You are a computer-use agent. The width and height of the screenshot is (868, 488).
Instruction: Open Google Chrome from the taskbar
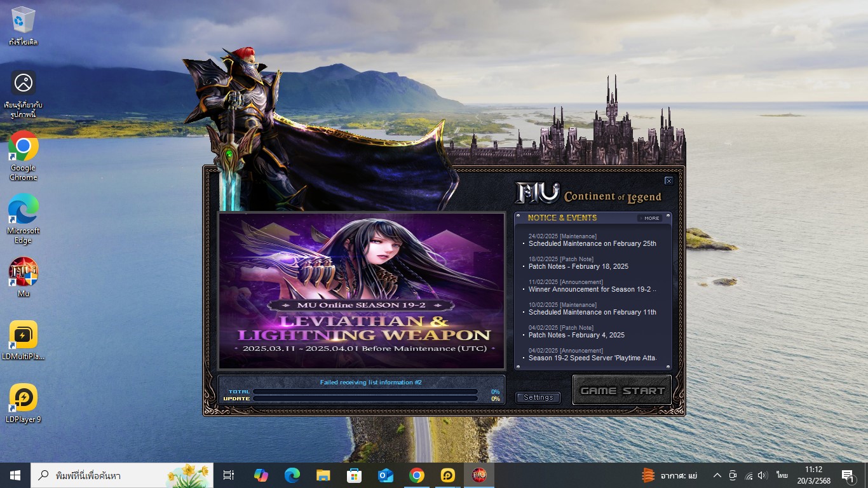pyautogui.click(x=417, y=475)
